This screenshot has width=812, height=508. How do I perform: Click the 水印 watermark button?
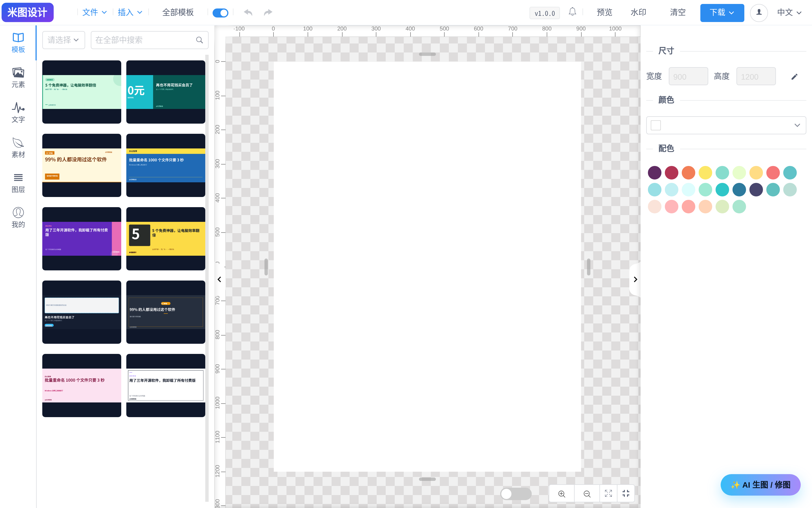[638, 12]
